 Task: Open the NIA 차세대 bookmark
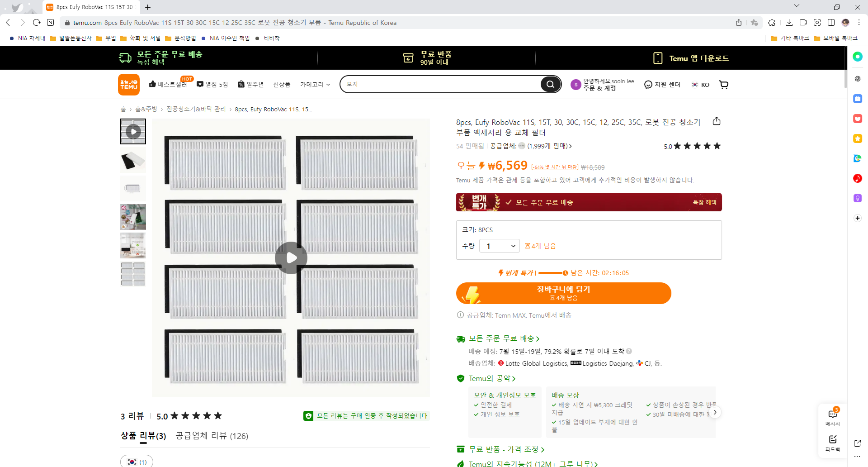pos(27,38)
